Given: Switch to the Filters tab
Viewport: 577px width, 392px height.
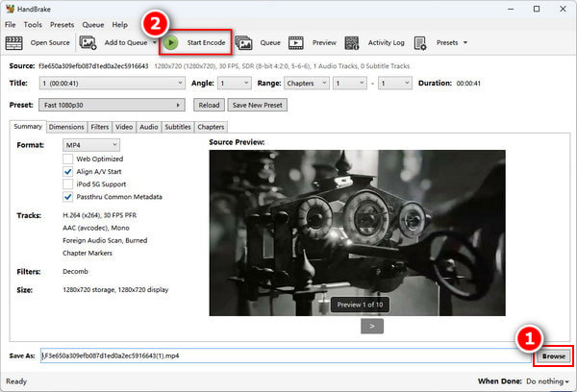Looking at the screenshot, I should click(100, 127).
